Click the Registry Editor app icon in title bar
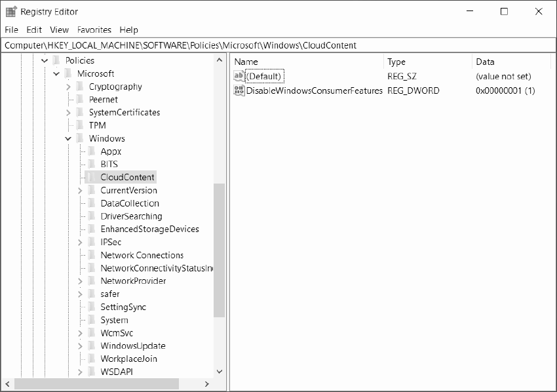Screen dimensions: 557x392 click(x=11, y=11)
